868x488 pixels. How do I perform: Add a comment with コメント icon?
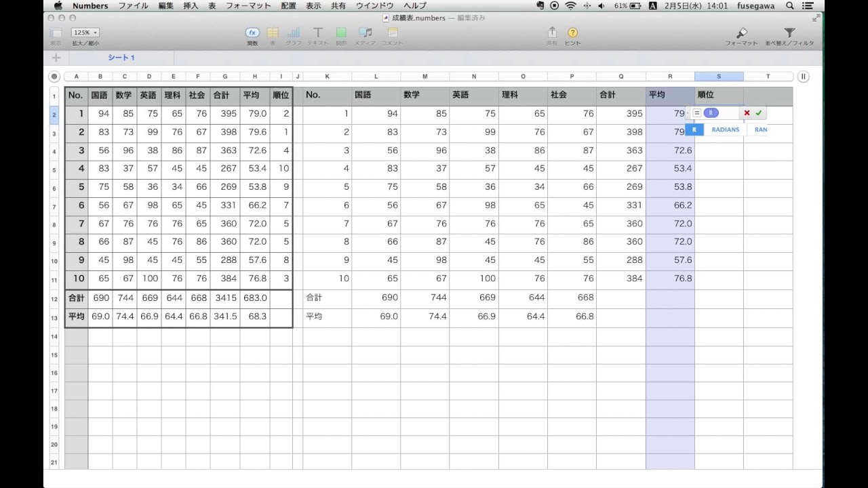pos(391,33)
